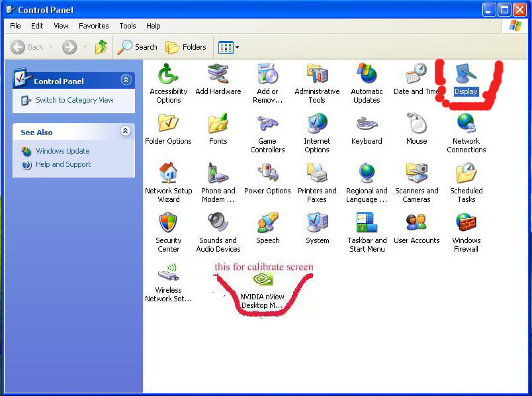Click Switch to Category View link
Image resolution: width=532 pixels, height=396 pixels.
[74, 100]
